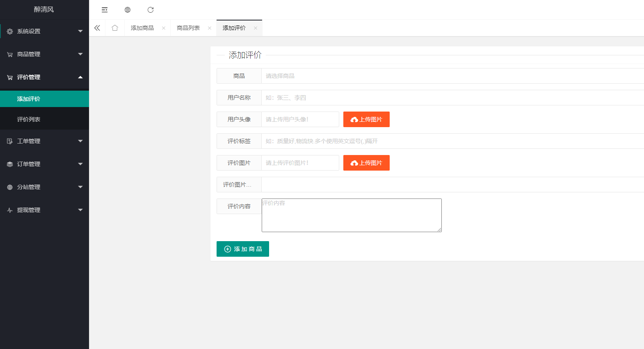Focus the 评价标签 input field
Screen dimensions: 644x349
pos(452,141)
